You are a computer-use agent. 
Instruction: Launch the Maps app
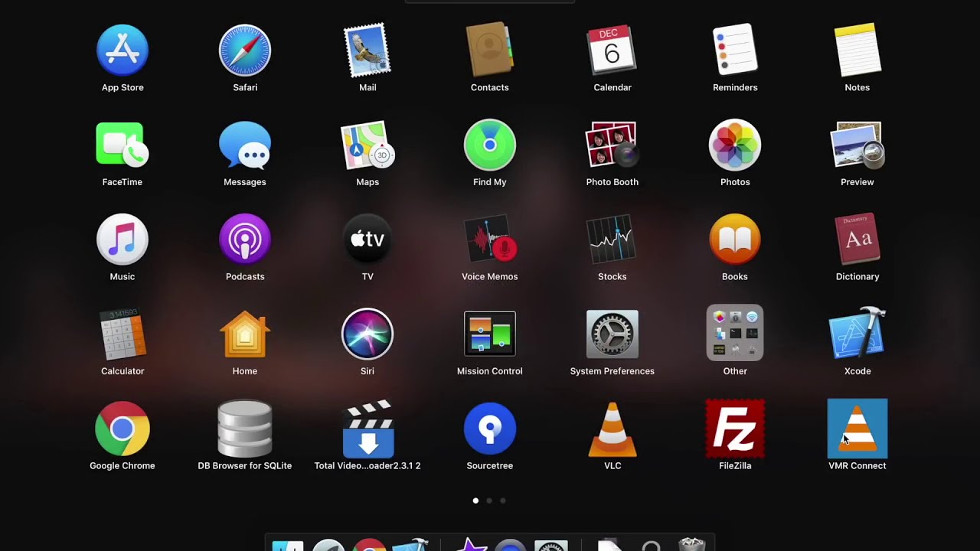(367, 145)
